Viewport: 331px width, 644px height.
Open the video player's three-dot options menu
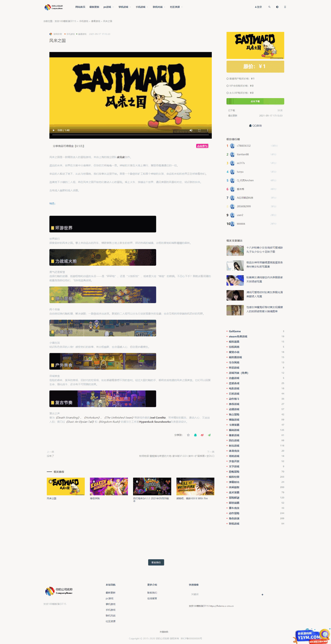tap(208, 130)
